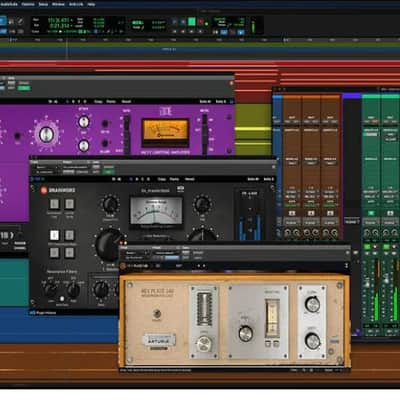
Task: Click Reset in the purple compressor toolbar
Action: [x=126, y=101]
